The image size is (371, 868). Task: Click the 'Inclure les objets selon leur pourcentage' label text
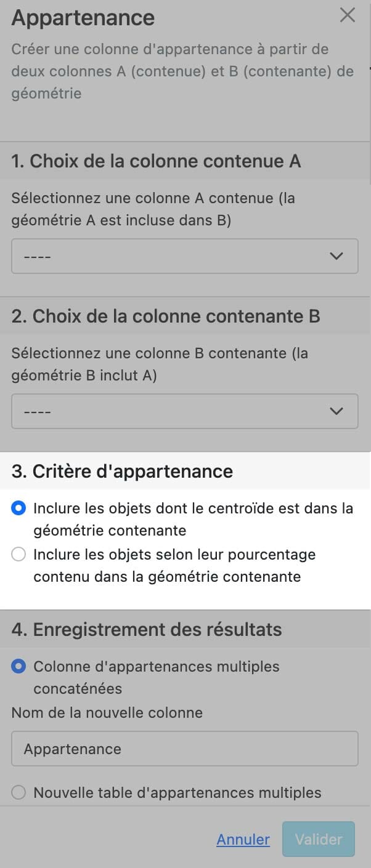[174, 566]
